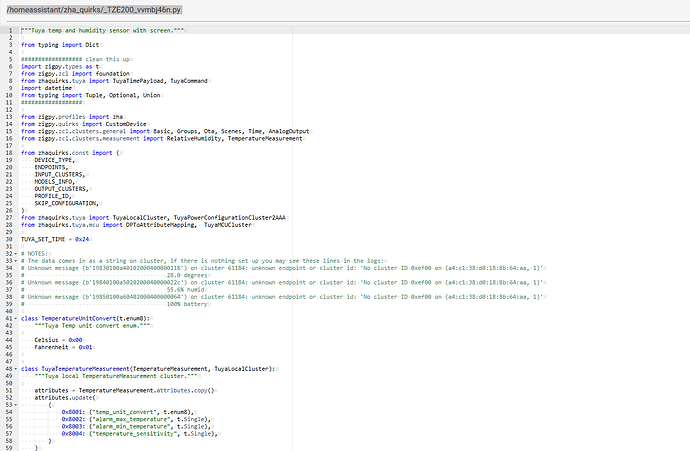690x451 pixels.
Task: Click 'TuyaPowerConfigurationCluster2AAA' in the import
Action: (x=230, y=218)
